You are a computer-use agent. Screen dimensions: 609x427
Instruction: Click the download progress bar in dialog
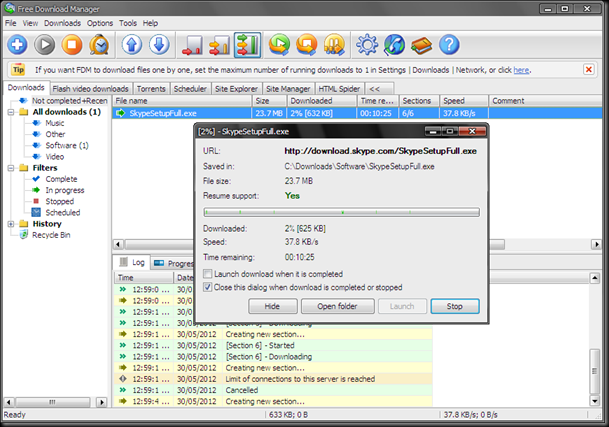341,212
